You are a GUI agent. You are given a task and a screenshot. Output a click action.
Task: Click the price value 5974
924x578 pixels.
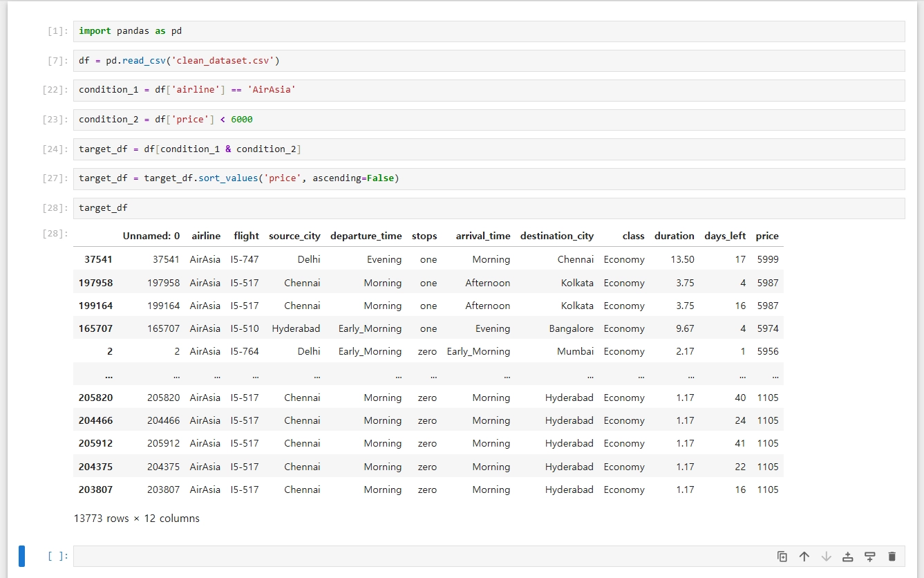768,328
